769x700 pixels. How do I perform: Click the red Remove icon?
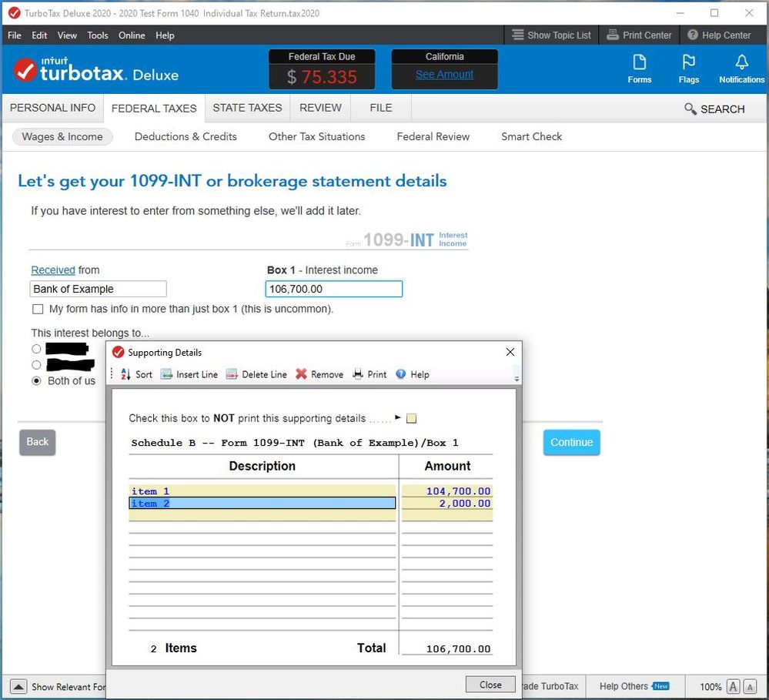click(301, 374)
